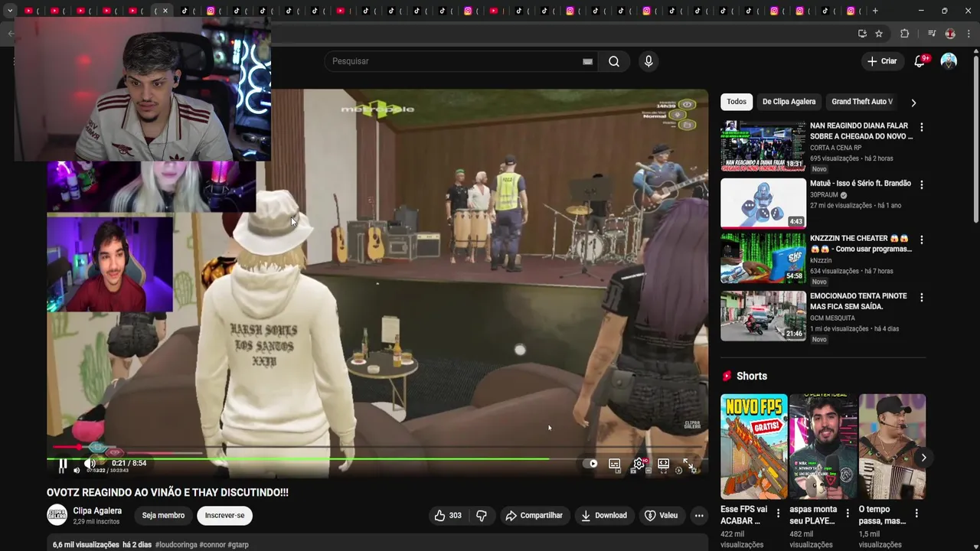Viewport: 980px width, 551px height.
Task: Click the Inscrever-se subscribe button
Action: pyautogui.click(x=224, y=516)
